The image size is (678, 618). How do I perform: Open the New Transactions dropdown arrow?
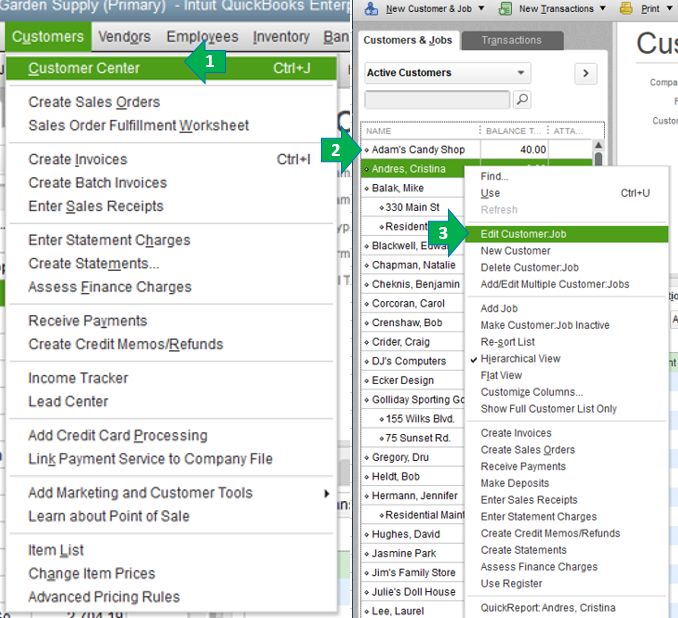tap(603, 8)
